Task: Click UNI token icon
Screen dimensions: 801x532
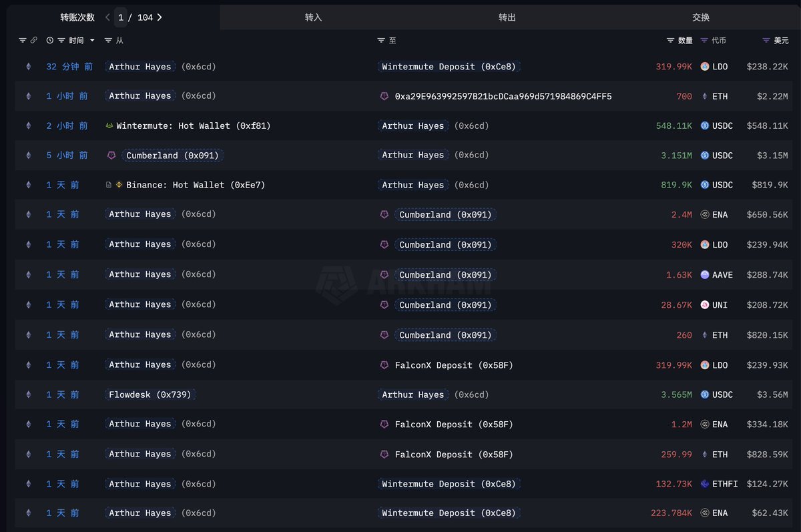Action: (x=705, y=305)
